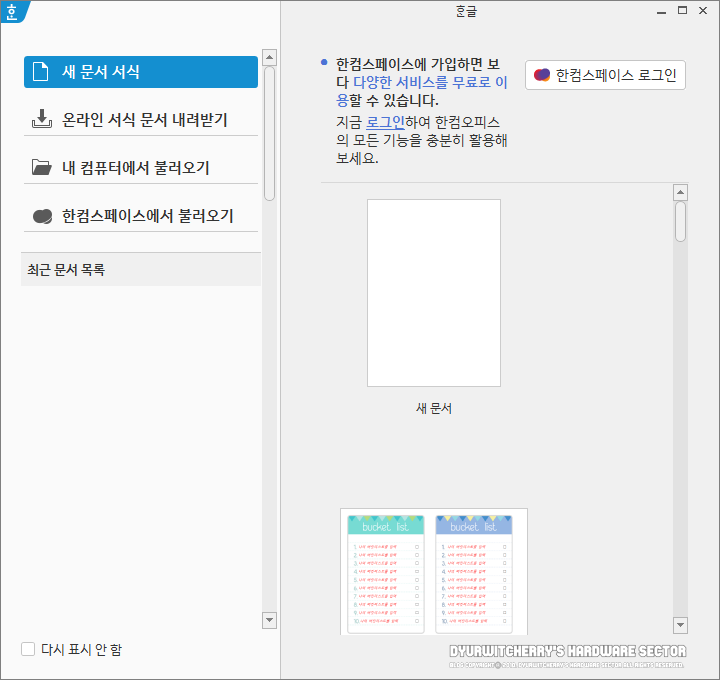Click the left panel scroll up arrow
The image size is (720, 680).
[x=270, y=57]
